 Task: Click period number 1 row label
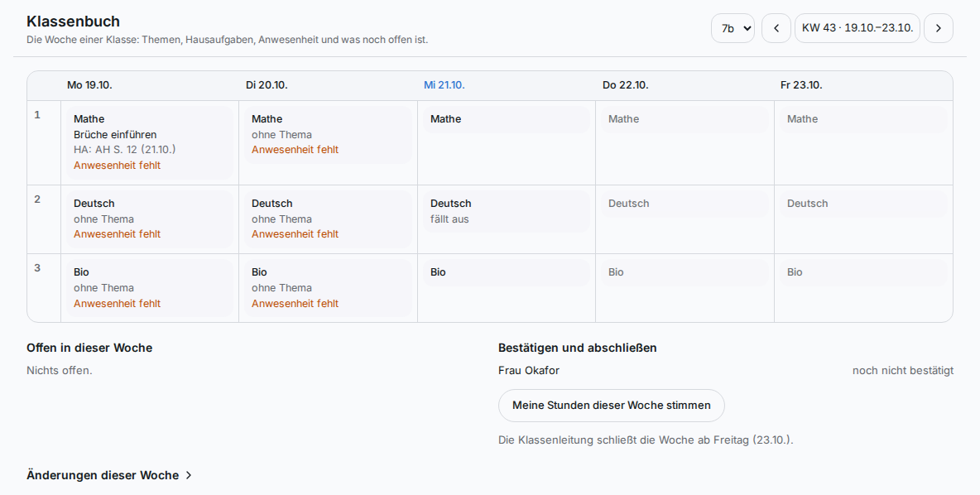coord(37,115)
